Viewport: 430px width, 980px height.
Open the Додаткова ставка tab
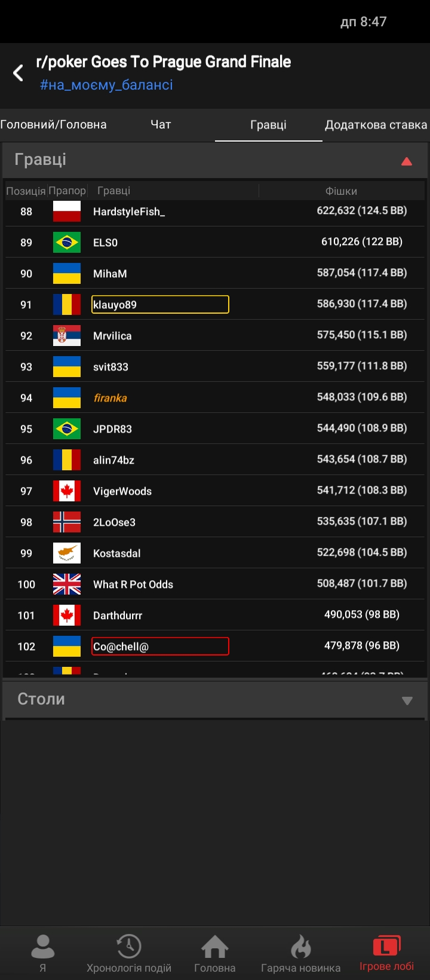point(376,125)
